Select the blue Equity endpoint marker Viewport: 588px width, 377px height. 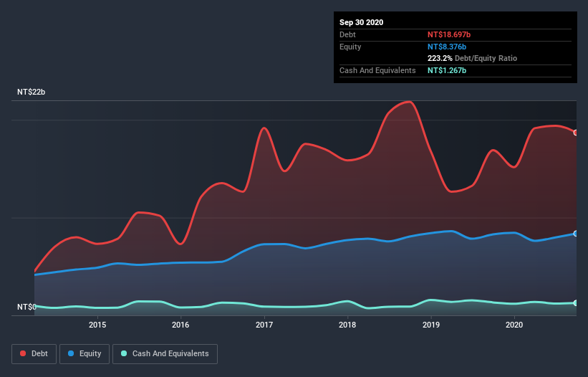click(576, 234)
